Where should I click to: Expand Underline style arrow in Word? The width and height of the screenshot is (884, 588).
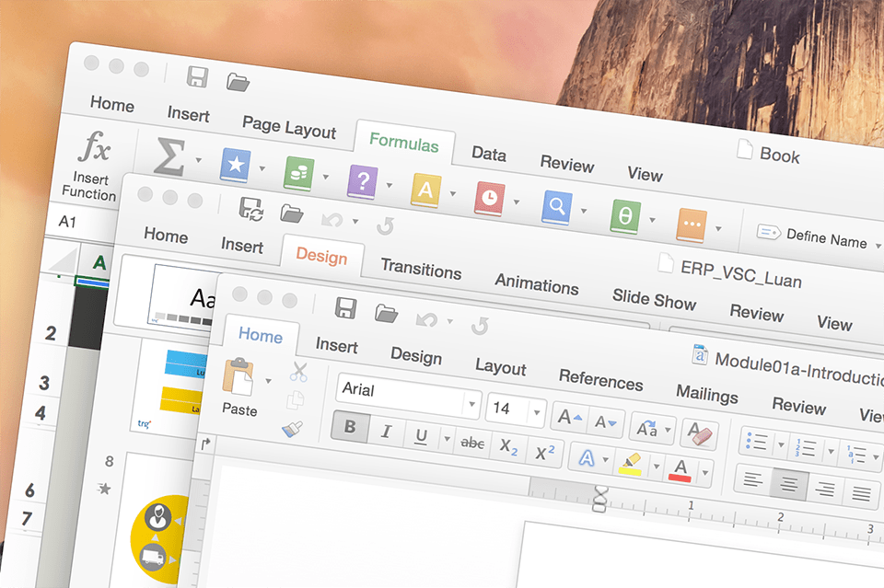(x=447, y=439)
